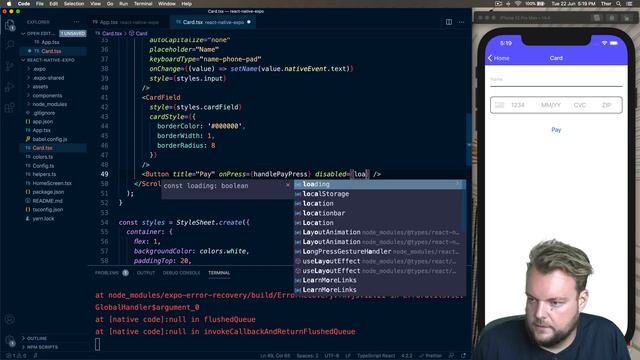The height and width of the screenshot is (360, 640).
Task: Open the Search view in the activity bar
Action: (9, 44)
